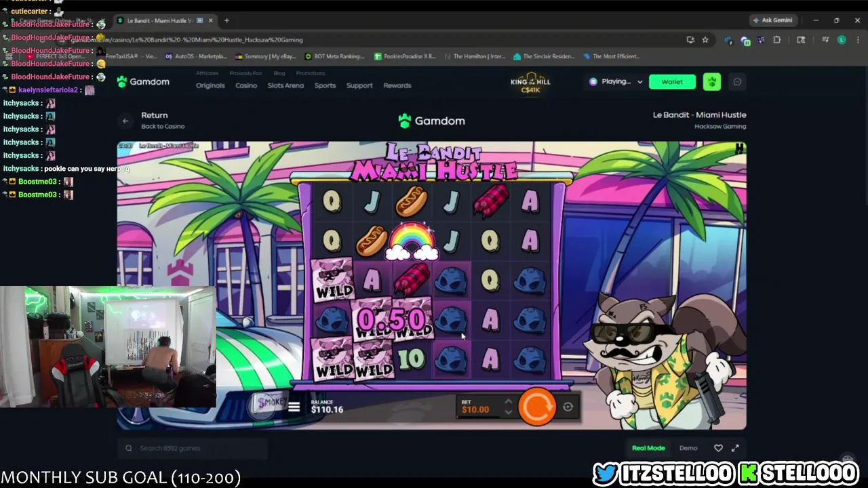The image size is (868, 488).
Task: Open the Rewards menu
Action: pyautogui.click(x=397, y=85)
